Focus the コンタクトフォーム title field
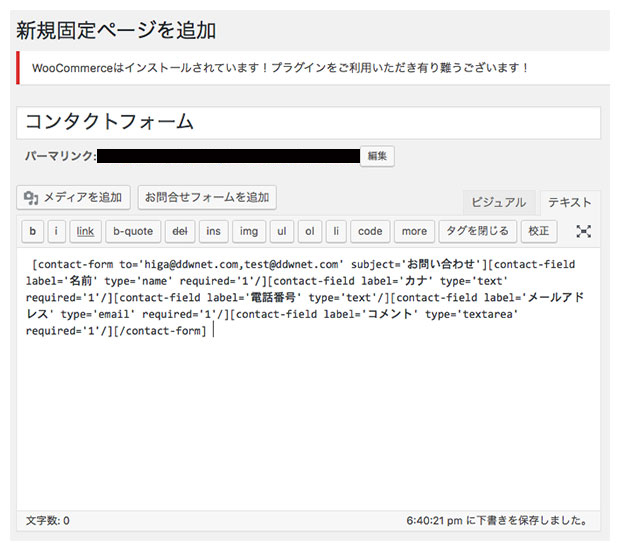Screen dimensions: 620x551 click(x=308, y=122)
